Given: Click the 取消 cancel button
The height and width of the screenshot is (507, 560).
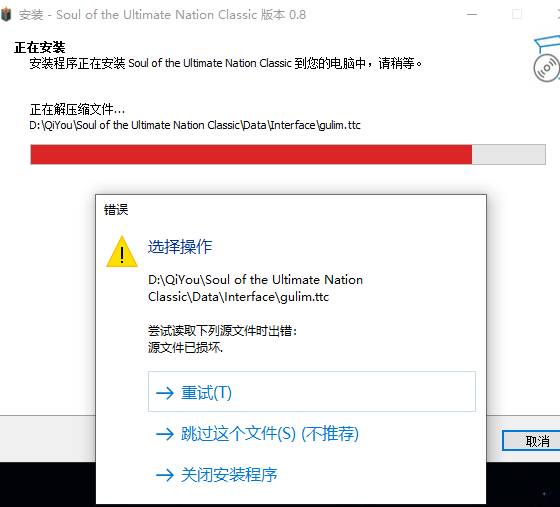Looking at the screenshot, I should [x=531, y=441].
